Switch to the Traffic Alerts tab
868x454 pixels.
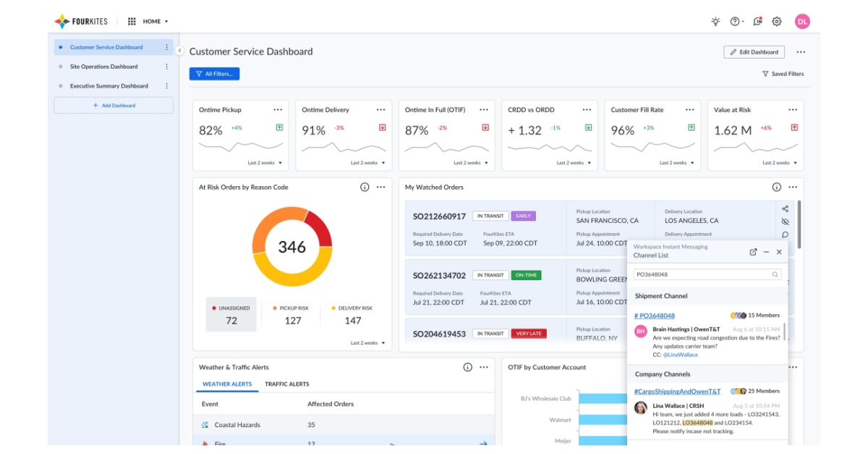tap(288, 383)
